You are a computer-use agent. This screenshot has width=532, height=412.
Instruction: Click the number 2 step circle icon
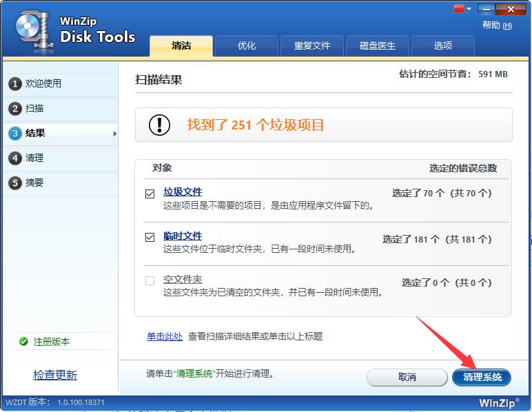coord(15,109)
